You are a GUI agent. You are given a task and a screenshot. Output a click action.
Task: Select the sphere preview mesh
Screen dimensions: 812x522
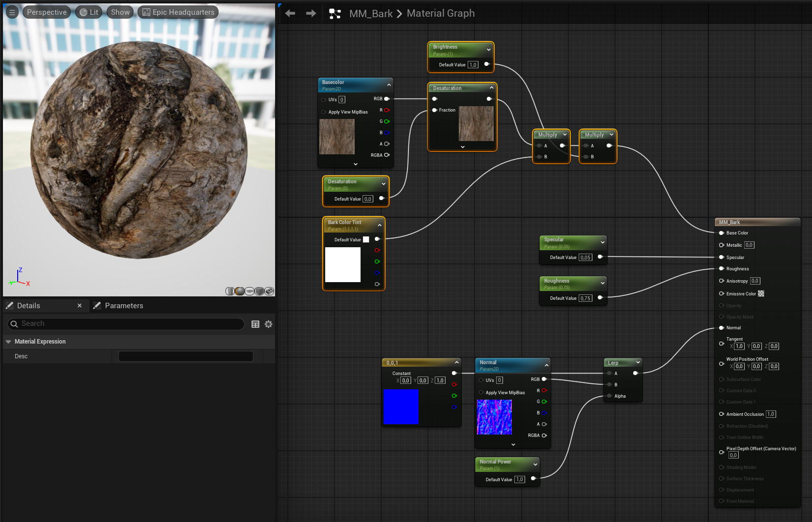[x=240, y=291]
